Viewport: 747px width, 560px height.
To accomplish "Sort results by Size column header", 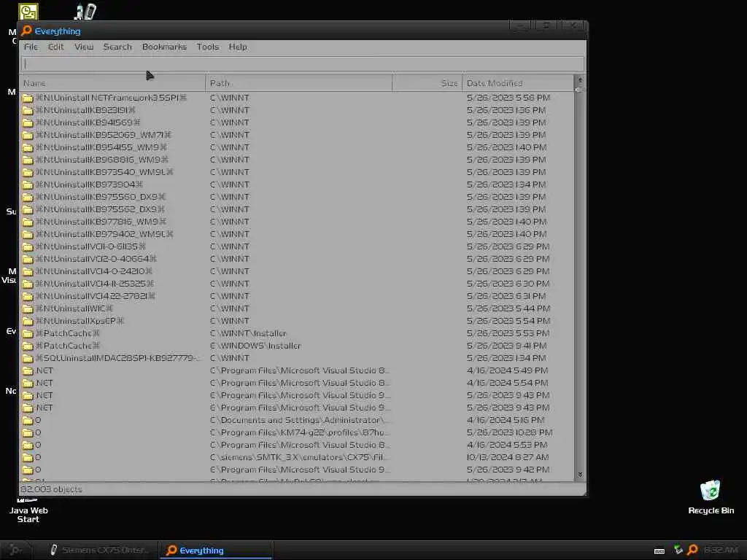I will [x=427, y=83].
